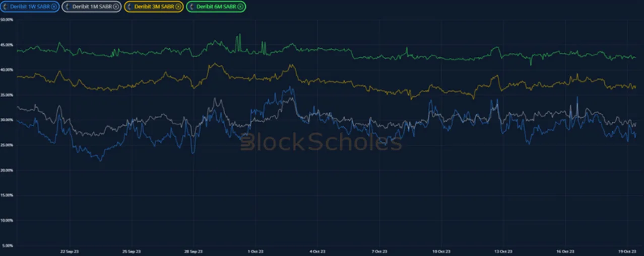
Task: Click the logo icon in the 1M SABR chip
Action: click(68, 7)
